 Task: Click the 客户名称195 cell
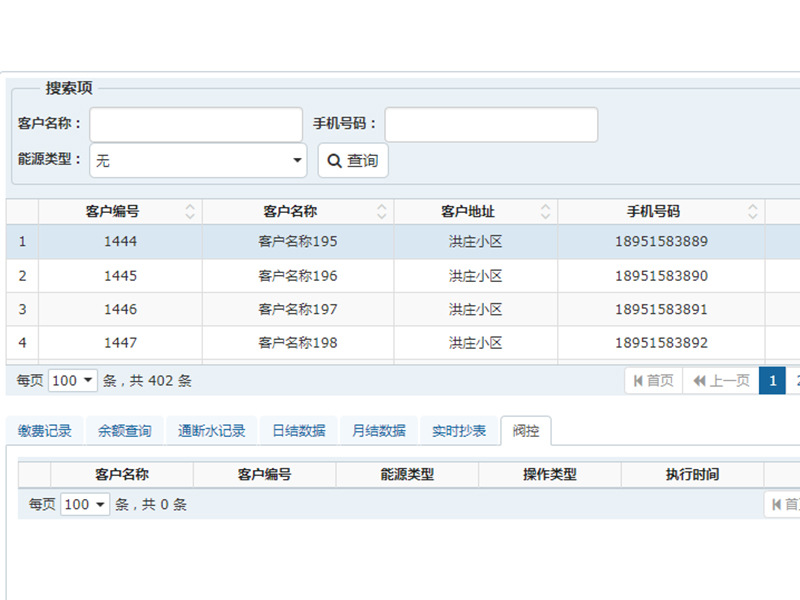pos(298,241)
